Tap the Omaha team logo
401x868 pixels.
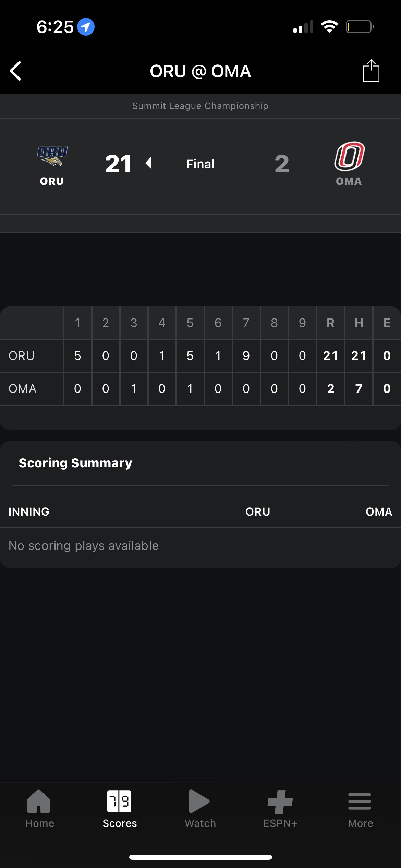point(349,156)
